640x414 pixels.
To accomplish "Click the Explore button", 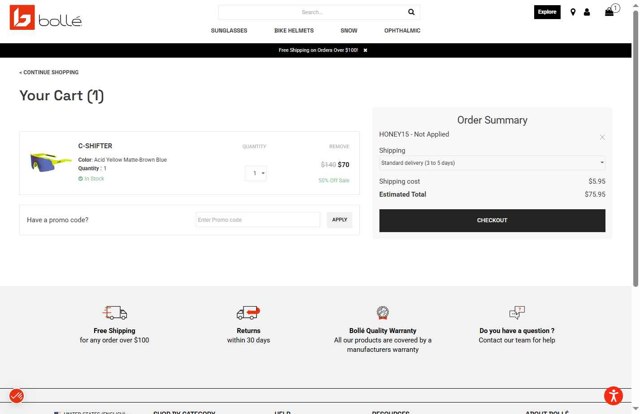I will pyautogui.click(x=547, y=12).
